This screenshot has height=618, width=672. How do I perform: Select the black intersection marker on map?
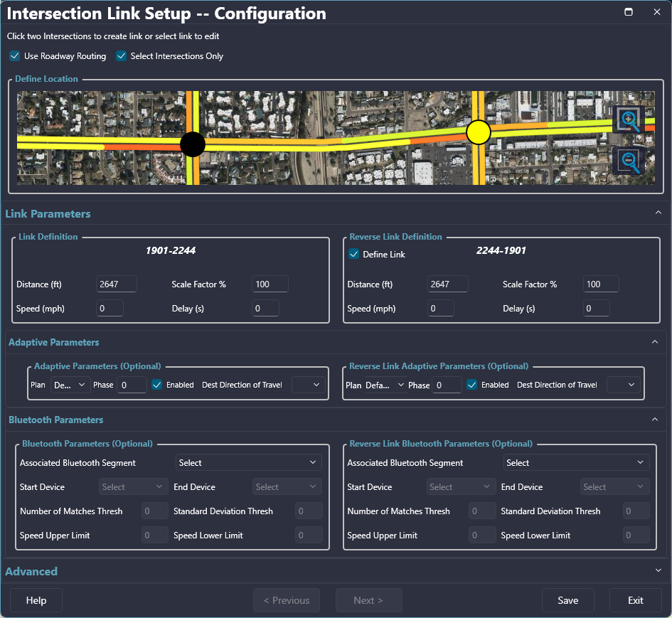[x=192, y=144]
